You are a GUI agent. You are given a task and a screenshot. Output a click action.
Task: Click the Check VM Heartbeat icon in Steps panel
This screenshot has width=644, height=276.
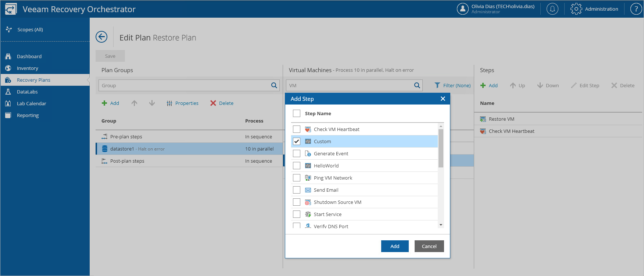[x=483, y=131]
